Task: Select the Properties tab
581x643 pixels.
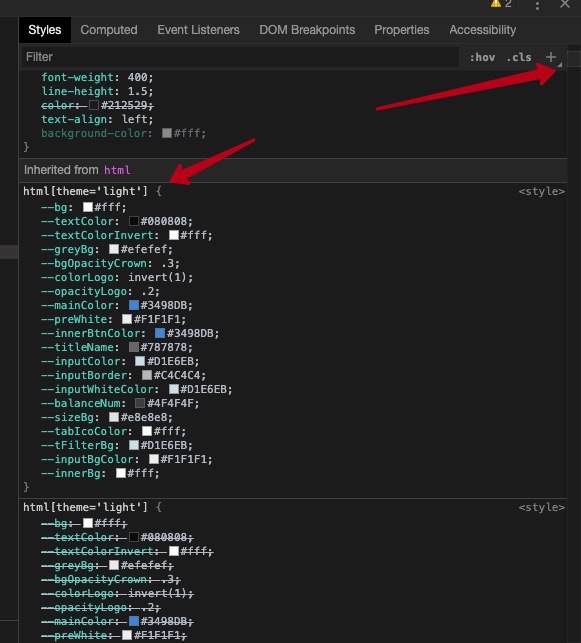Action: (x=401, y=30)
